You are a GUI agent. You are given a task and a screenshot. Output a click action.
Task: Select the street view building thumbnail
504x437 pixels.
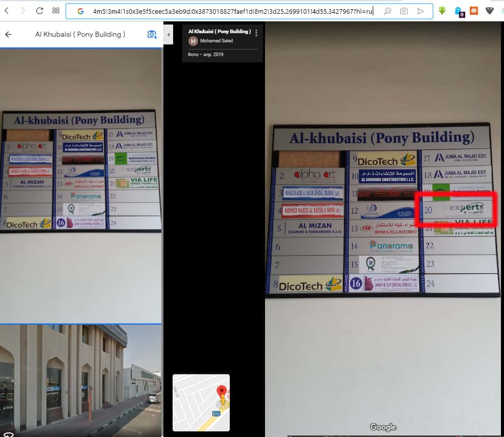coord(81,381)
